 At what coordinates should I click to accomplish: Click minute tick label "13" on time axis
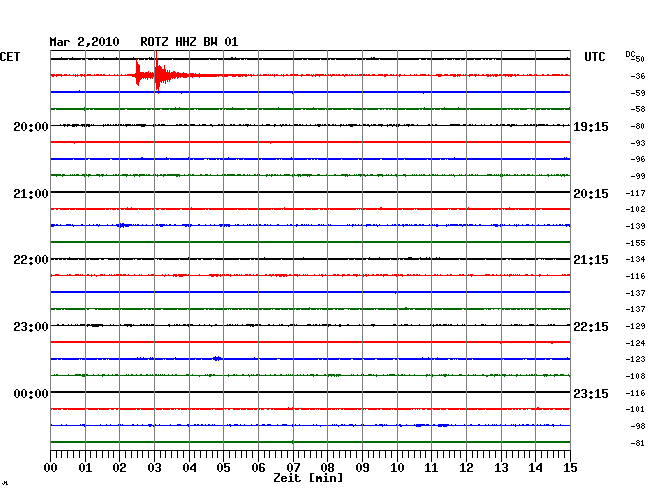coord(501,468)
